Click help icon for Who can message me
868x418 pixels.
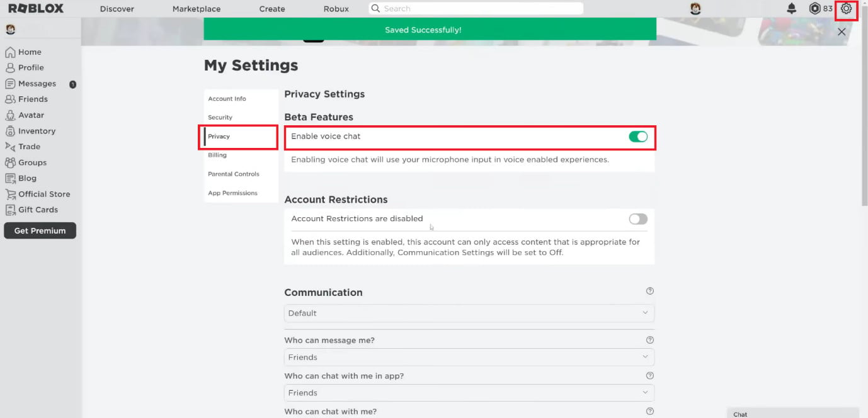650,340
